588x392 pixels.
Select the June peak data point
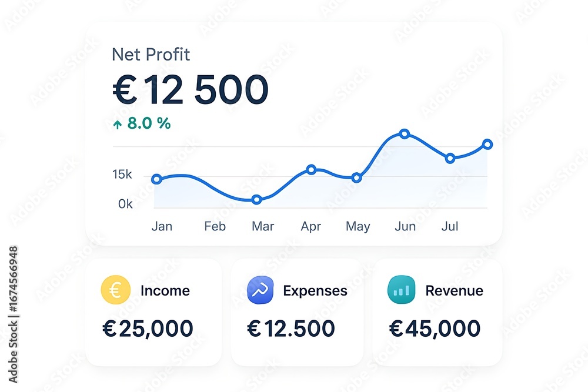click(405, 133)
